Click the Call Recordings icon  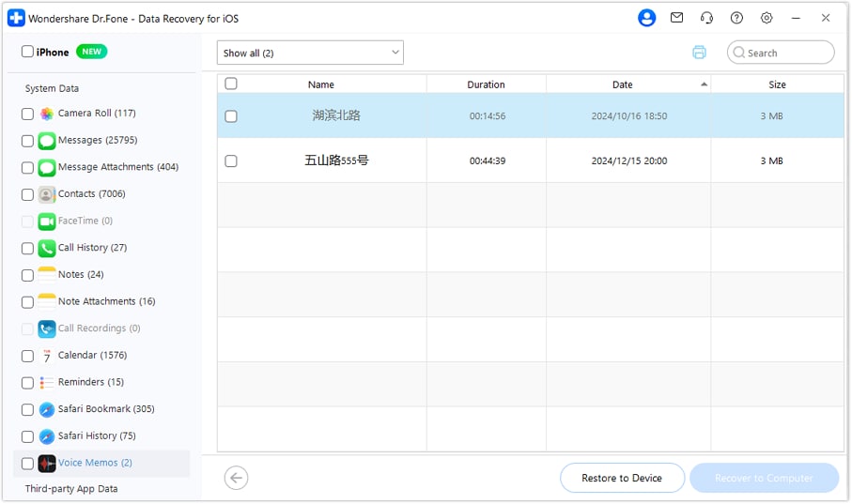pyautogui.click(x=47, y=328)
